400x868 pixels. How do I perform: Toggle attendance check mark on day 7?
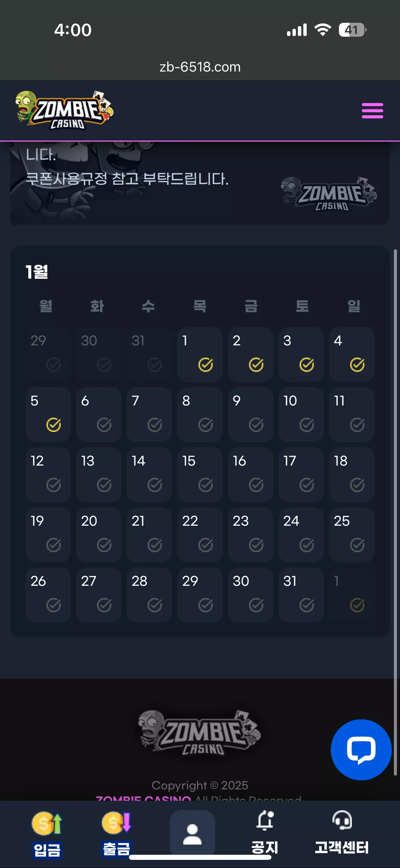(x=155, y=425)
